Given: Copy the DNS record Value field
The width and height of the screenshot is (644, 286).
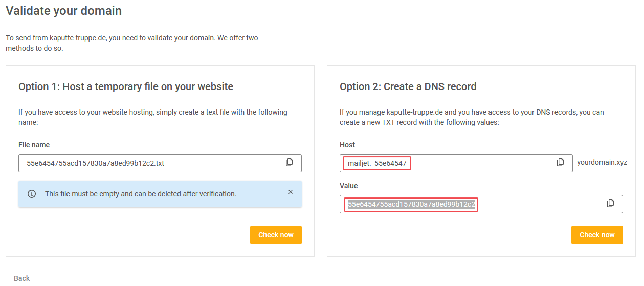Looking at the screenshot, I should [x=610, y=204].
